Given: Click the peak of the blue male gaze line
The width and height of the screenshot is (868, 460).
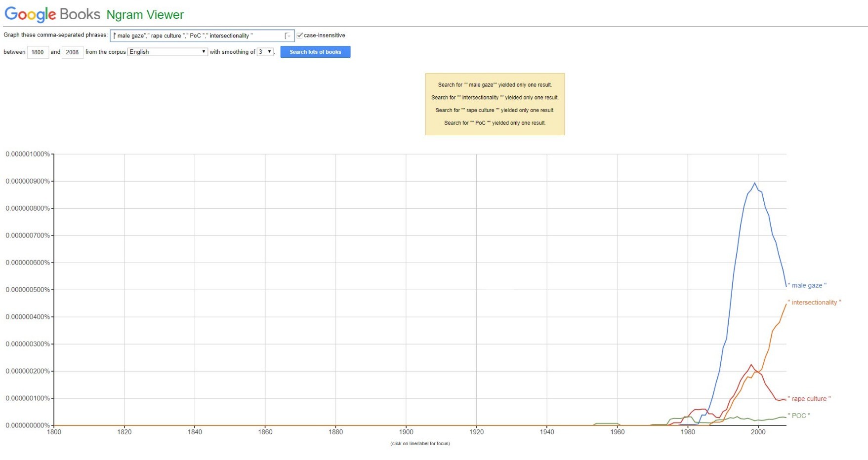Looking at the screenshot, I should coord(754,183).
